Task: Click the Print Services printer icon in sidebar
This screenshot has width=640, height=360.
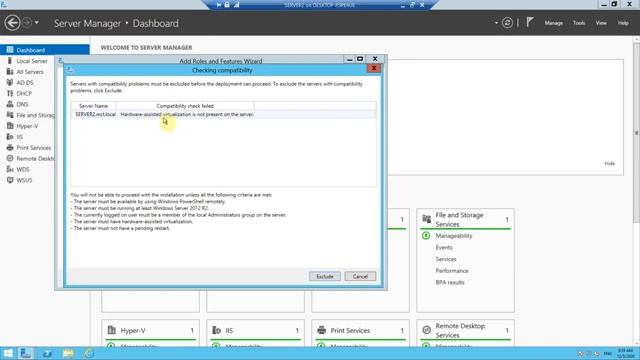Action: (10, 147)
